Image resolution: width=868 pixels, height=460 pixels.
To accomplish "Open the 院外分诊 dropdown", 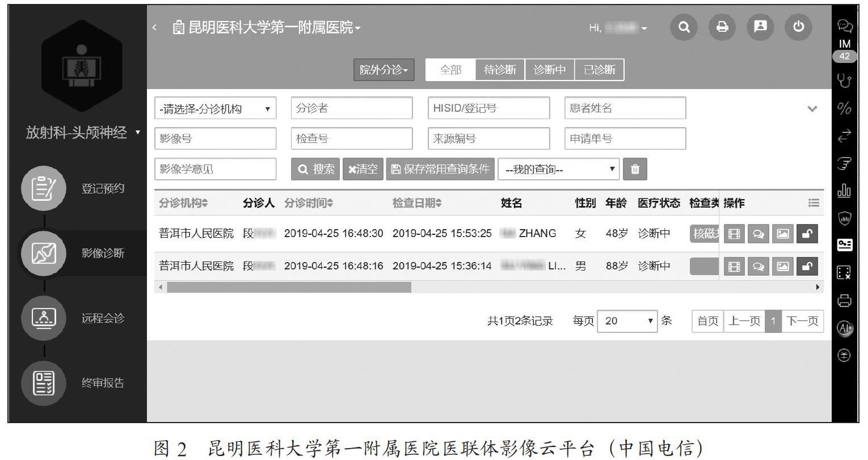I will [384, 70].
